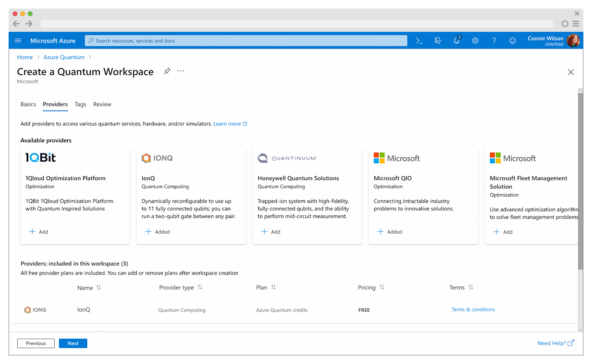
Task: Open Connie Wilson's account avatar
Action: [x=573, y=40]
